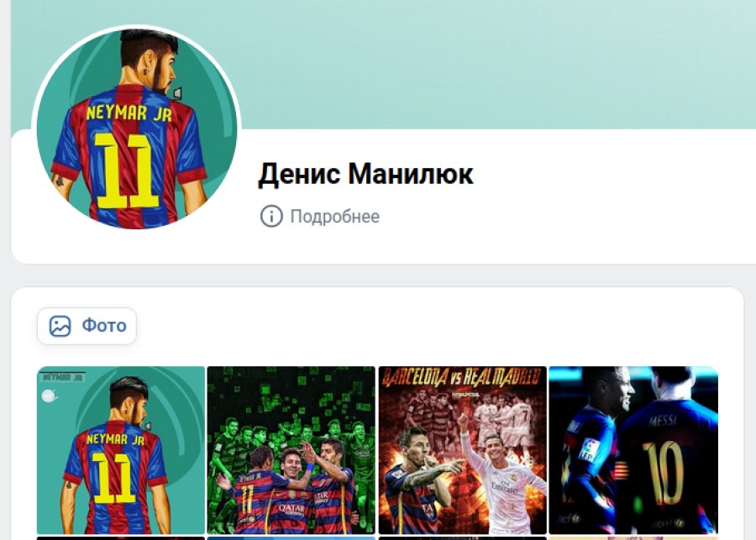
Task: Select the Фото tab label
Action: pyautogui.click(x=104, y=326)
